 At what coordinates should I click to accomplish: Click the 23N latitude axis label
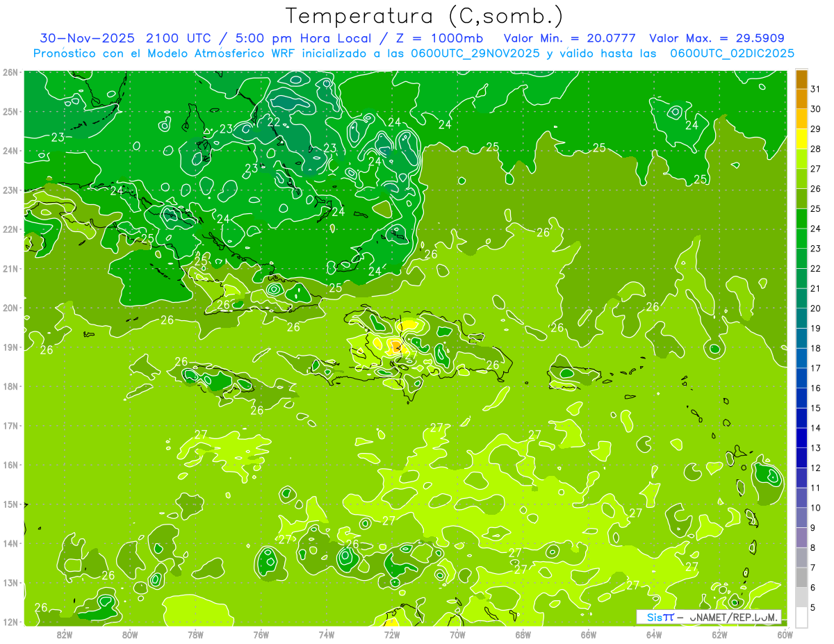click(10, 190)
